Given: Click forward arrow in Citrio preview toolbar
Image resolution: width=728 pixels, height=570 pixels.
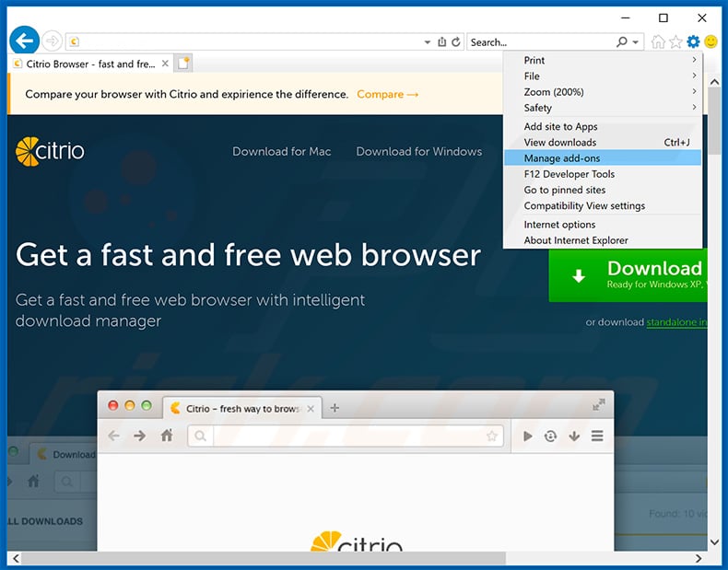Looking at the screenshot, I should [139, 436].
